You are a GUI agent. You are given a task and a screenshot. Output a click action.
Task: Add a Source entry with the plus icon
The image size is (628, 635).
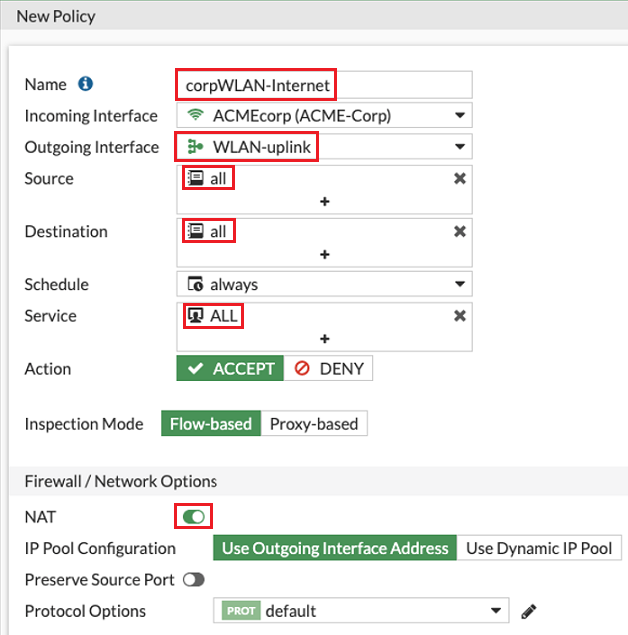click(324, 201)
